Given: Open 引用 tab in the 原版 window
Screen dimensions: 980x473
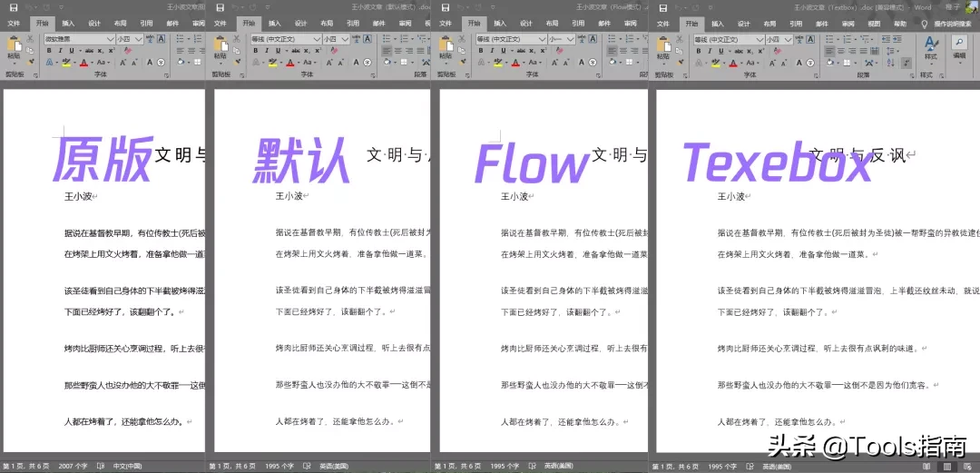Looking at the screenshot, I should click(x=145, y=23).
